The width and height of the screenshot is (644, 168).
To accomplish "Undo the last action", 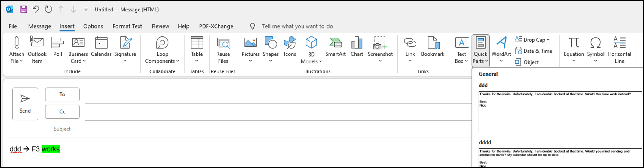I will [x=36, y=10].
